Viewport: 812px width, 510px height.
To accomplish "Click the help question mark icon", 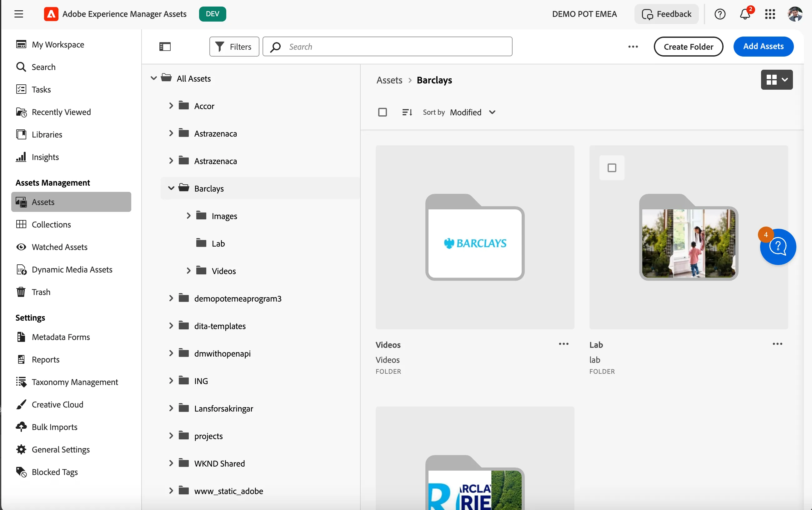I will click(719, 14).
